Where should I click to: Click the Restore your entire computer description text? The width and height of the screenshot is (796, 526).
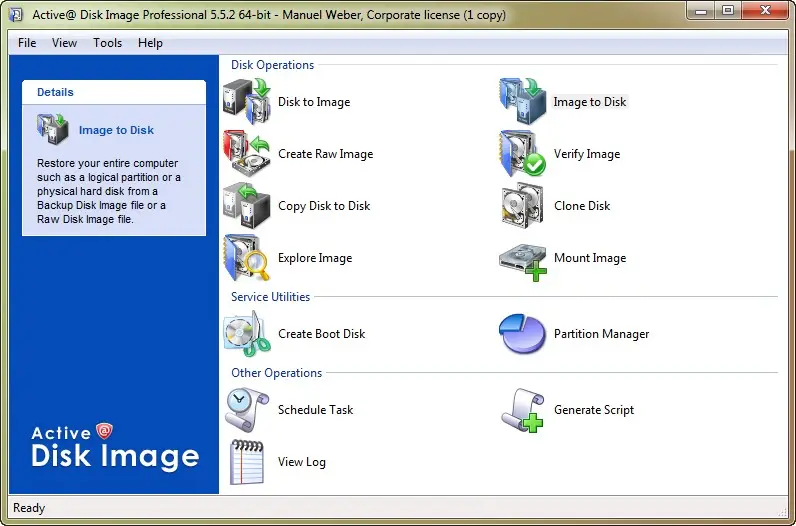[x=109, y=191]
